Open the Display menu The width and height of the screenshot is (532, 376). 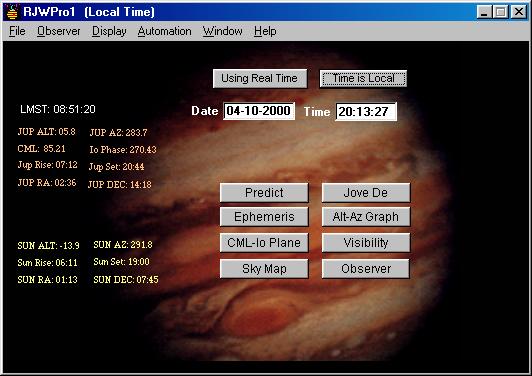click(109, 31)
